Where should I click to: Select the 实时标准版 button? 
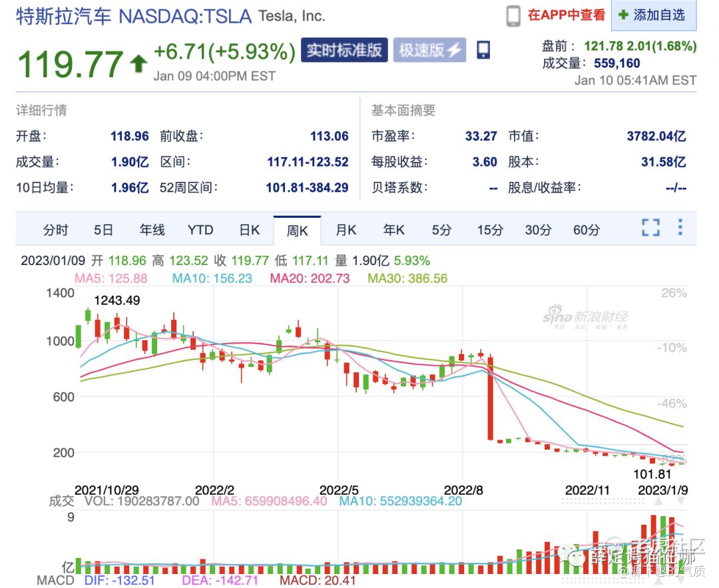pos(344,50)
